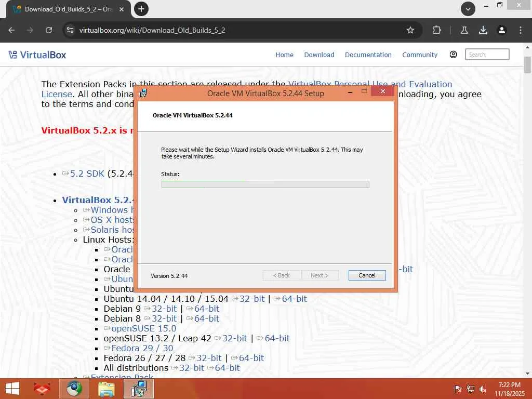Open File Explorer from taskbar
This screenshot has width=532, height=399.
pyautogui.click(x=106, y=389)
